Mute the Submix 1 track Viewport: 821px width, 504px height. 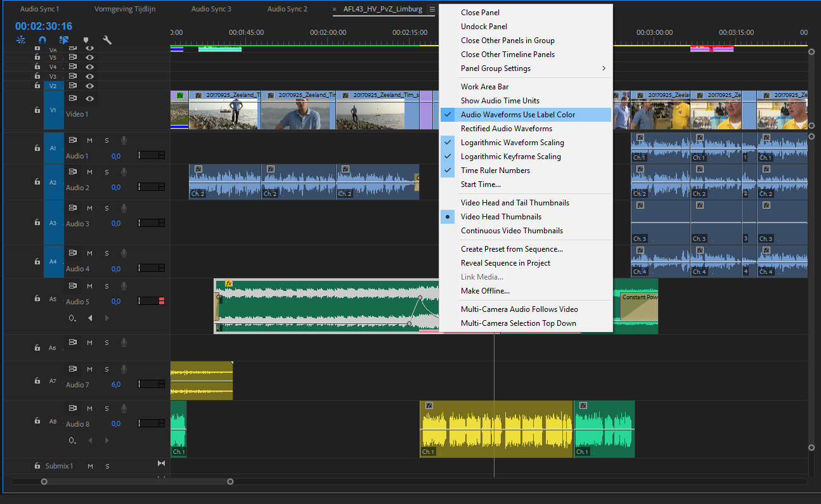click(x=90, y=466)
